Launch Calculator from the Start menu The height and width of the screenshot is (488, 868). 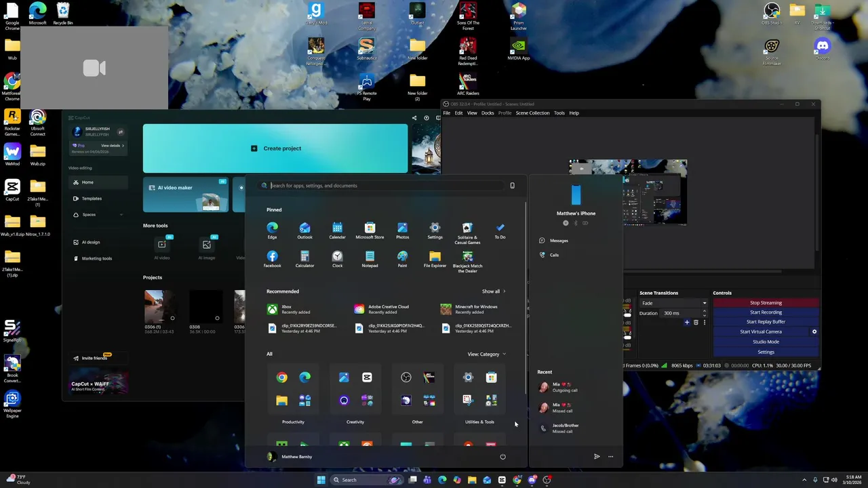pos(304,259)
